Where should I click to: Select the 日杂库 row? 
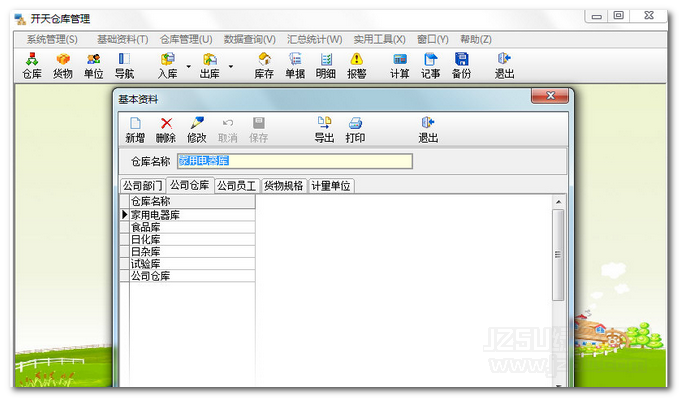pos(192,251)
